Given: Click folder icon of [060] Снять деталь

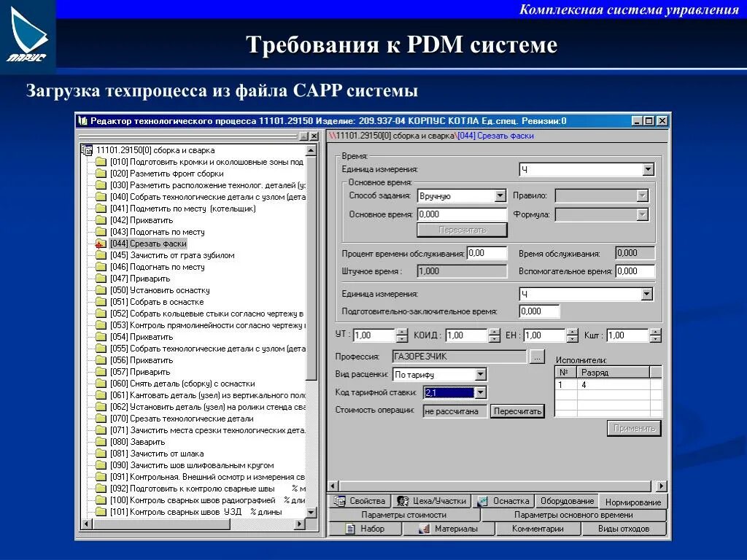Looking at the screenshot, I should (101, 384).
